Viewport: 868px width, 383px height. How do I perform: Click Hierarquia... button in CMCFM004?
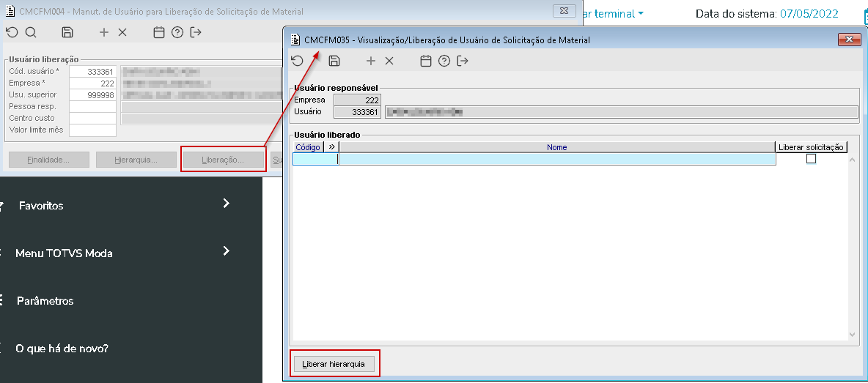click(136, 160)
